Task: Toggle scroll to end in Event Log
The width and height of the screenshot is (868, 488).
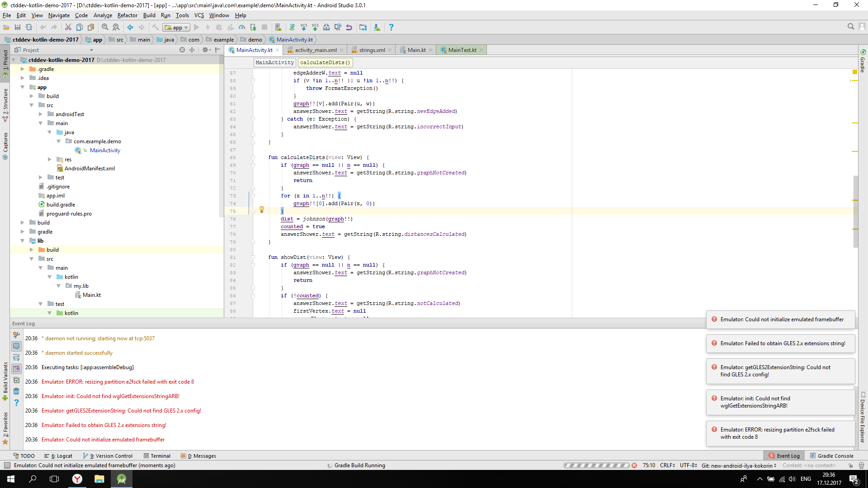Action: click(16, 369)
